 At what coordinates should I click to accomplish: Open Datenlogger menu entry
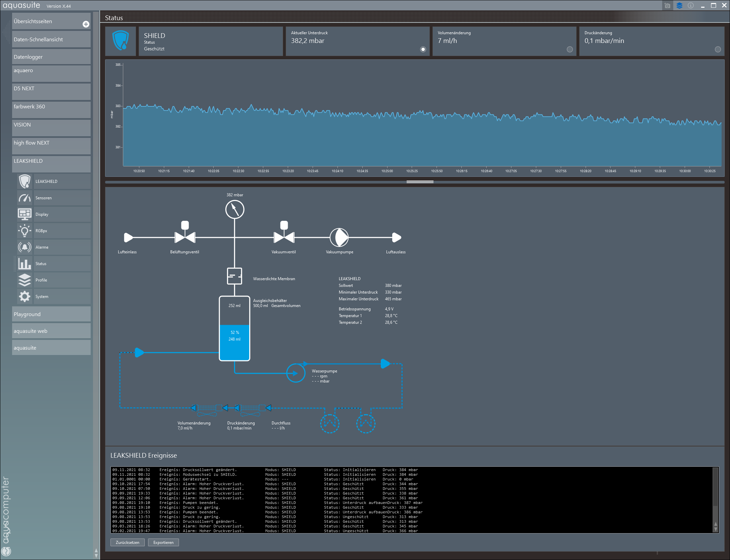(51, 57)
